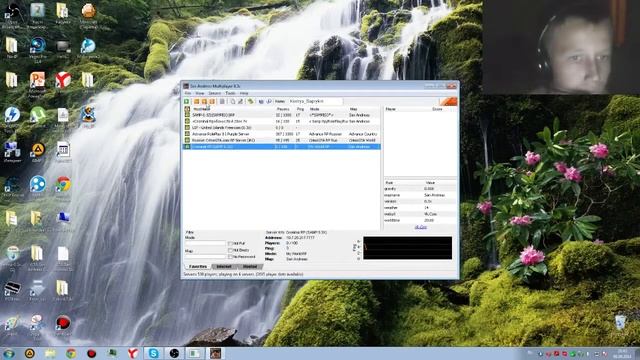Screen dimensions: 640x360
Task: Open the uTorrent desktop shortcut
Action: coord(38,117)
